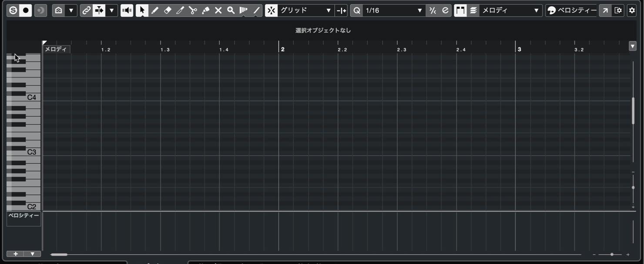Click position 2.2 on the ruler
Viewport: 644px width, 264px height.
pyautogui.click(x=342, y=50)
